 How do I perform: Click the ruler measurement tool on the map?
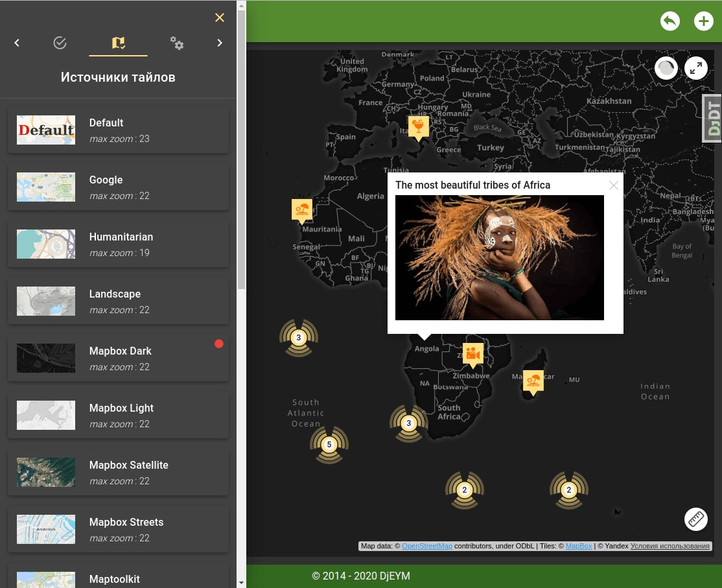point(696,519)
